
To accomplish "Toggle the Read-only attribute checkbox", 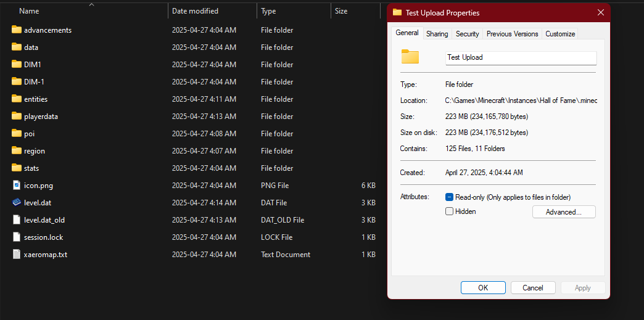I will coord(450,197).
